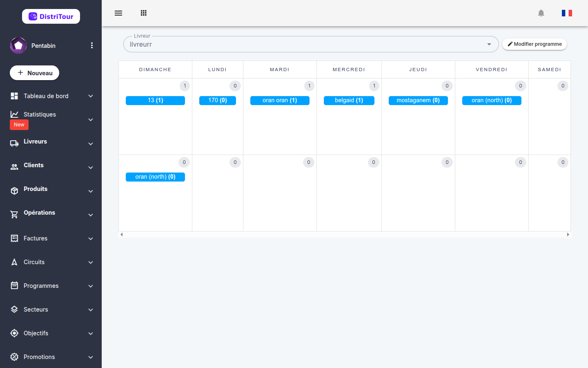Expand the Factures chevron
The width and height of the screenshot is (588, 368).
pyautogui.click(x=91, y=239)
